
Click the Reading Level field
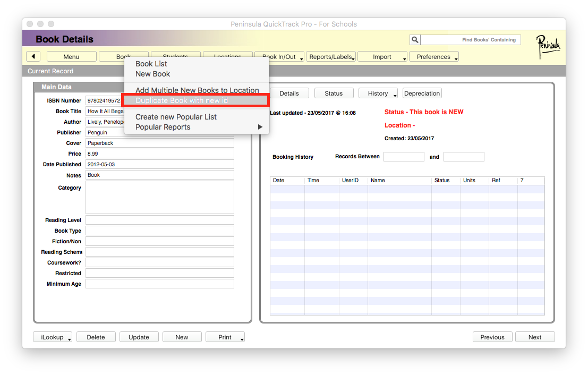point(160,220)
